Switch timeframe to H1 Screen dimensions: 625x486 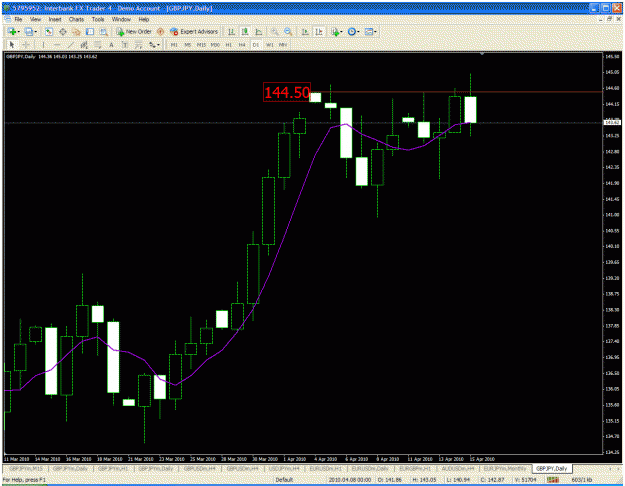tap(228, 45)
